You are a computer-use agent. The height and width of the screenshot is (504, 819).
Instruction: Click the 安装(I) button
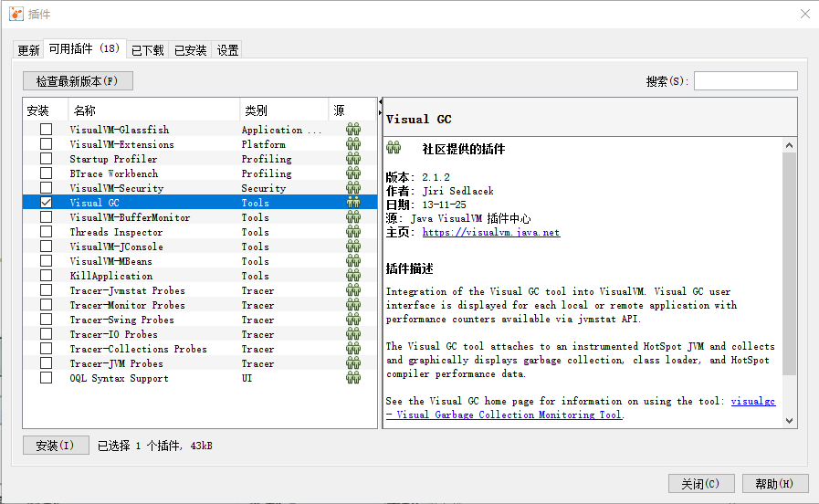pyautogui.click(x=56, y=446)
